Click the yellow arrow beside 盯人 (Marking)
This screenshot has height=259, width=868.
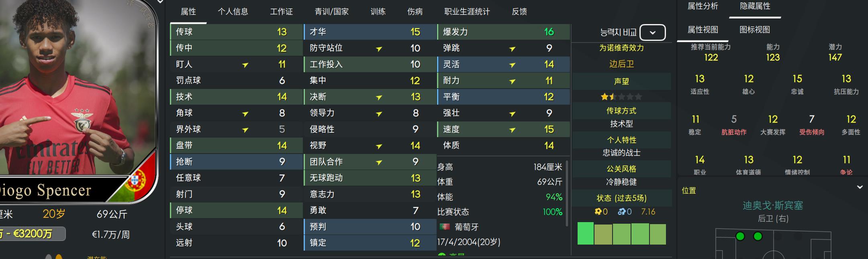coord(245,65)
